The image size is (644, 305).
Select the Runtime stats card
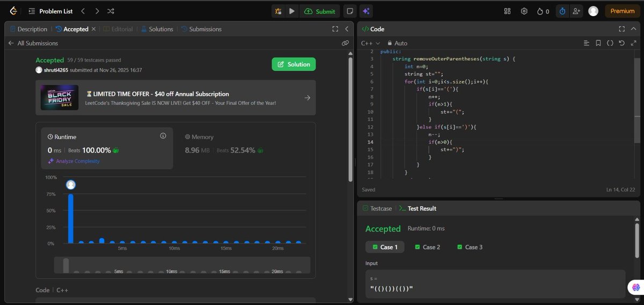point(107,148)
